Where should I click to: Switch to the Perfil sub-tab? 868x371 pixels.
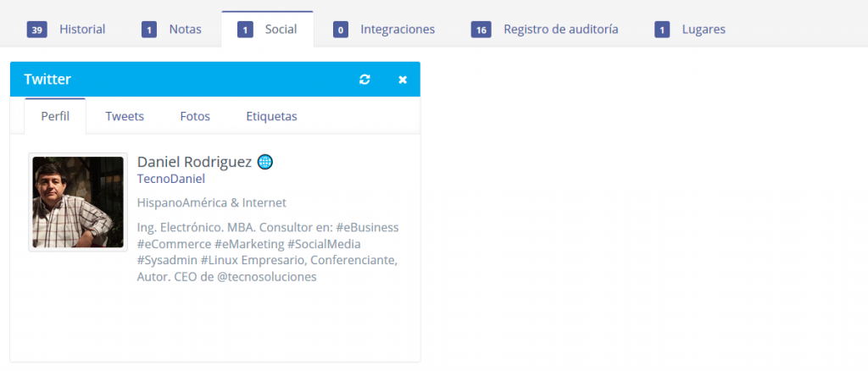55,117
